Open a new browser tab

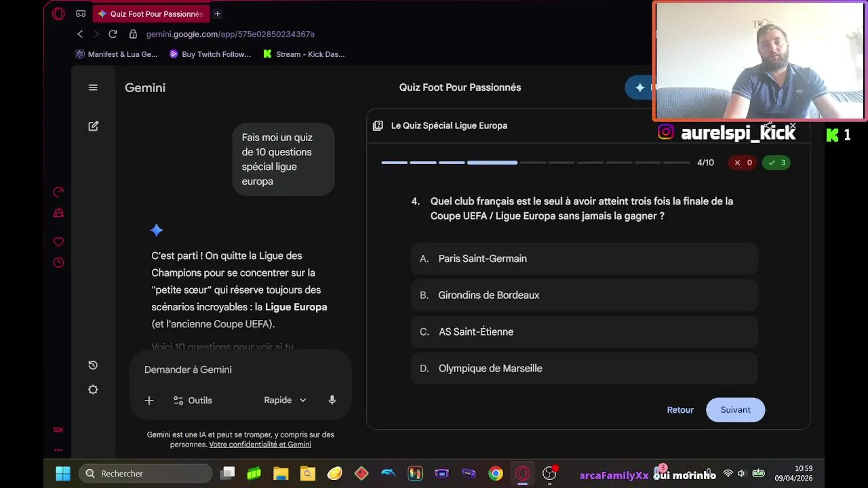click(217, 14)
